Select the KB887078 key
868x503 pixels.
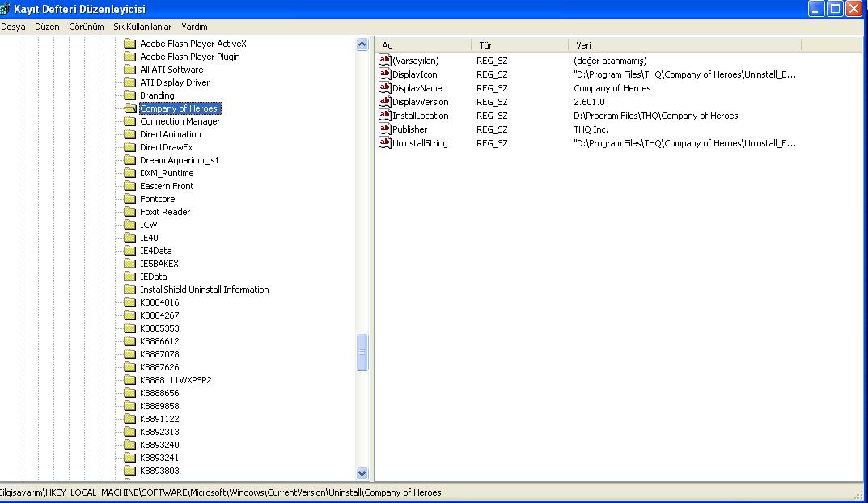159,354
